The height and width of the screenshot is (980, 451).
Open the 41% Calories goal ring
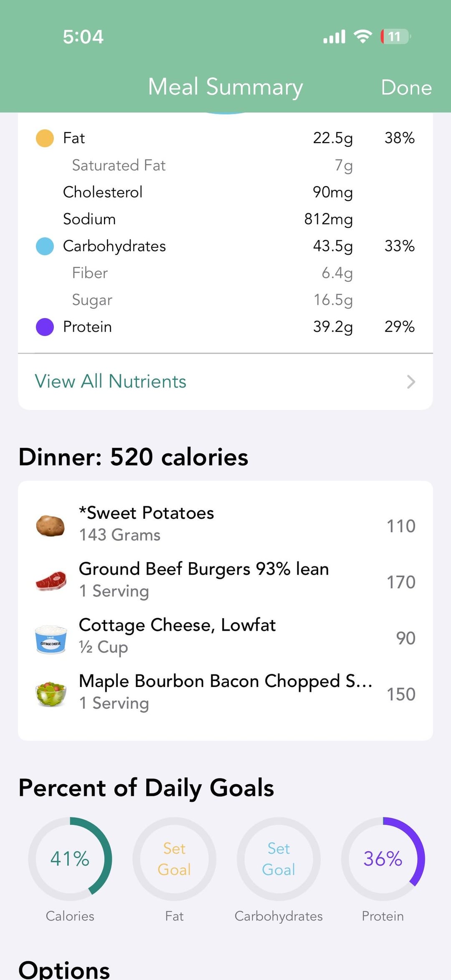[x=70, y=859]
